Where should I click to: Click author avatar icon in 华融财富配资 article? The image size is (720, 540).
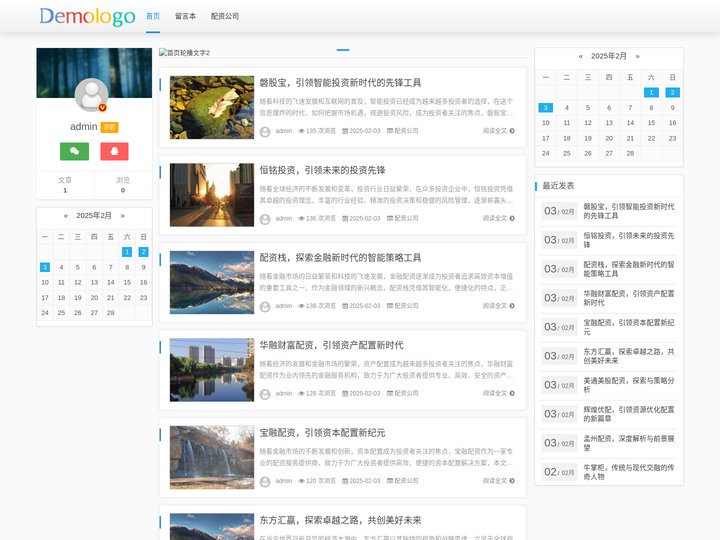265,394
